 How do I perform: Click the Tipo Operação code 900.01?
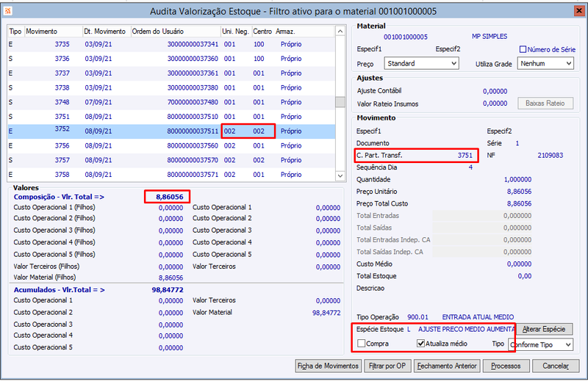pos(417,317)
